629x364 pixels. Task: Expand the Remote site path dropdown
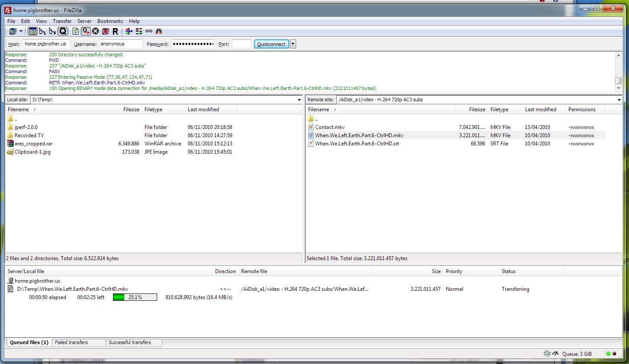click(619, 100)
